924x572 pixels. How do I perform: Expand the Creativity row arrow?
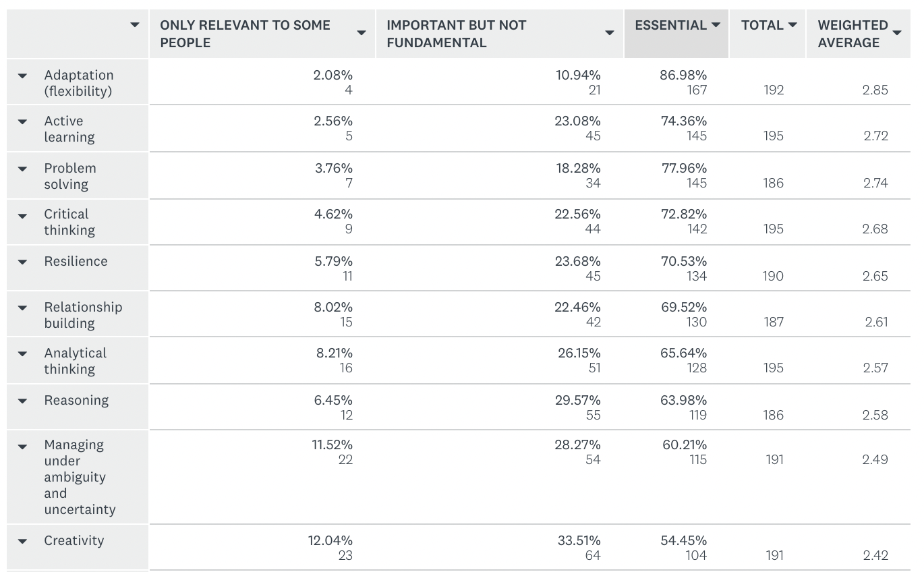click(x=23, y=541)
